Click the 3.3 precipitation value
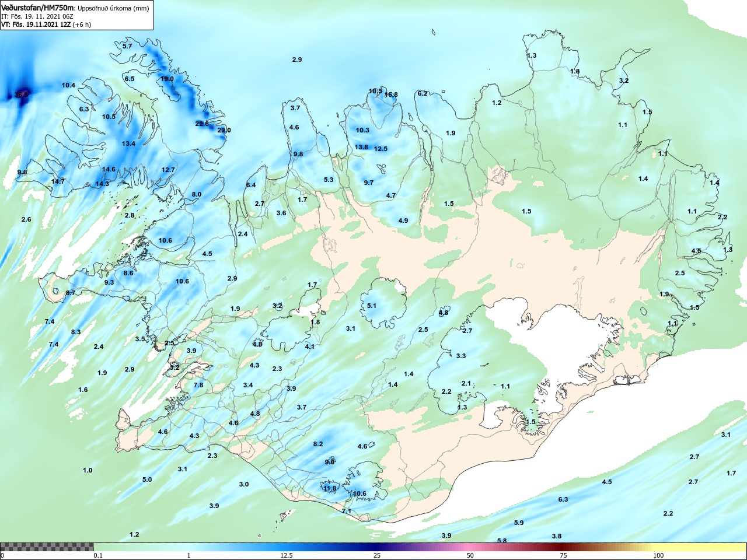Screen dimensions: 747x560 [x=461, y=356]
